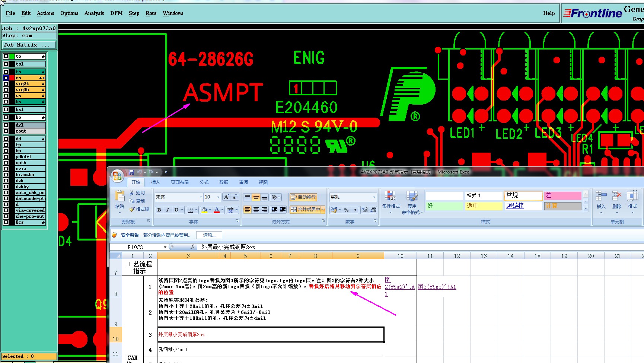Screen dimensions: 644x363
Task: Open the underline style dropdown arrow
Action: tap(182, 210)
